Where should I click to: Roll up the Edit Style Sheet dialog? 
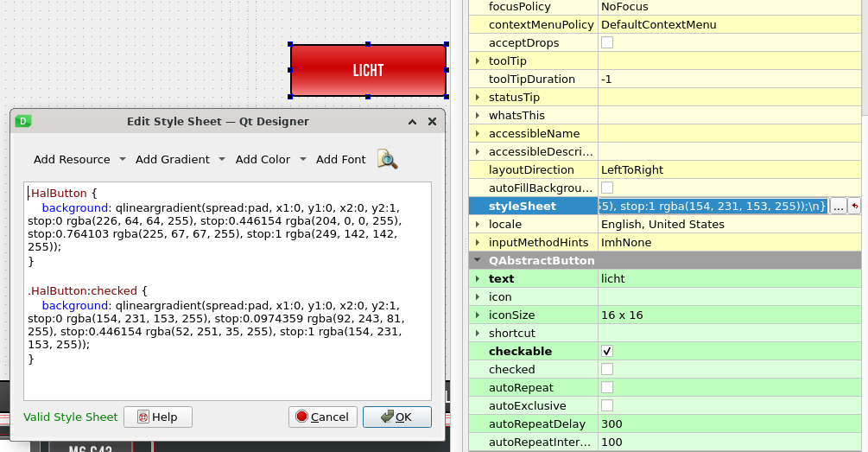coord(413,122)
